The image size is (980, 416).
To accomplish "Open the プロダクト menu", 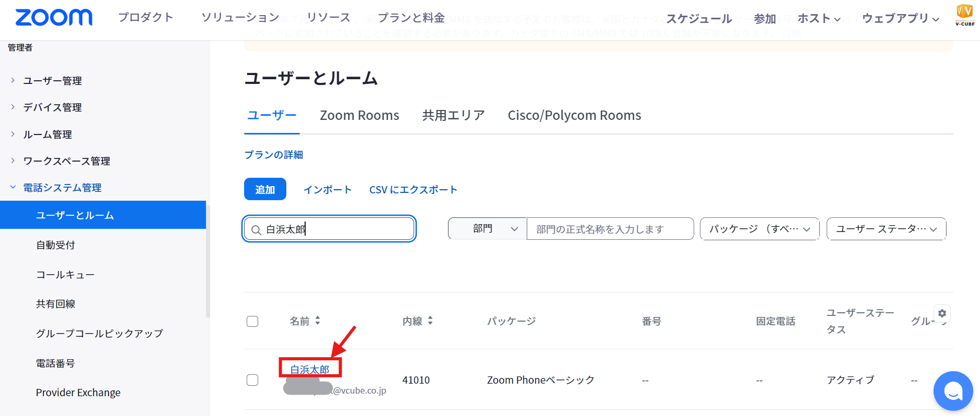I will (x=146, y=17).
